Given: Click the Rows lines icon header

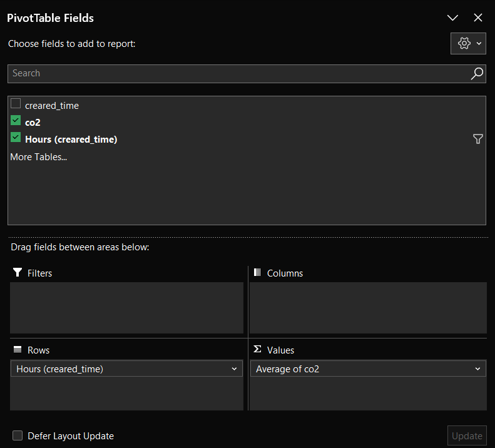Looking at the screenshot, I should [18, 349].
